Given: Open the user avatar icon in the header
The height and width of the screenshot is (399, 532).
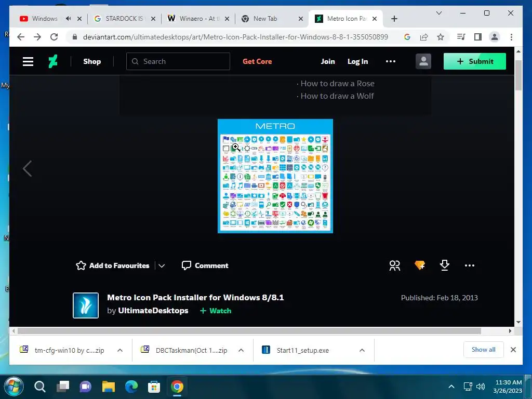Looking at the screenshot, I should (423, 61).
